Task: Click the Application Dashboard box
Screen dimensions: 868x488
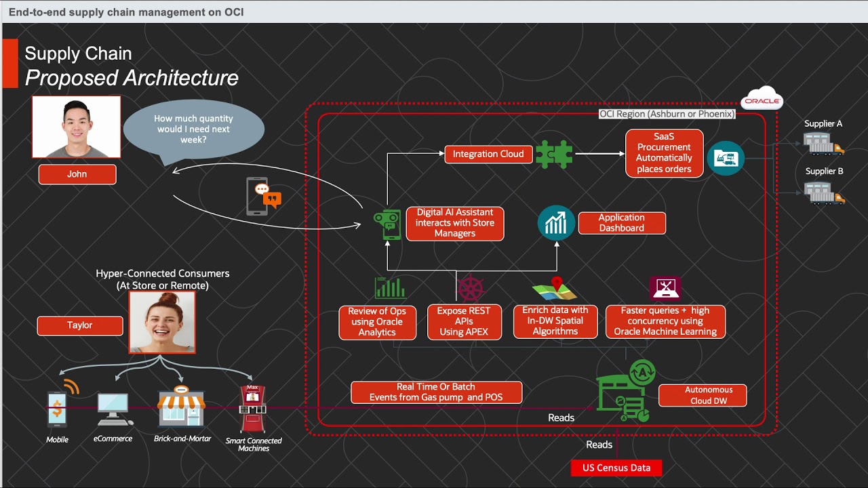Action: click(622, 223)
